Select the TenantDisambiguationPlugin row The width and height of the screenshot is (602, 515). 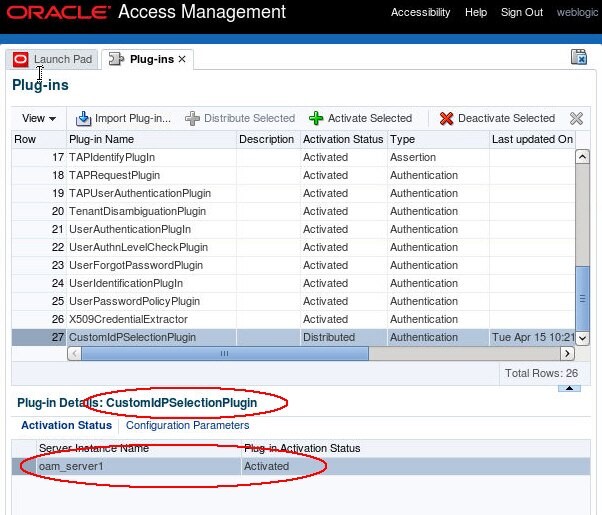293,212
